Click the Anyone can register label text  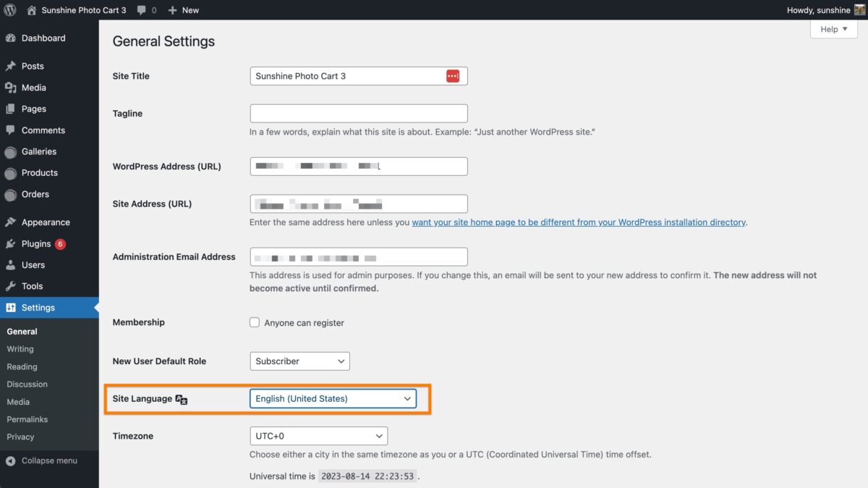[x=305, y=323]
